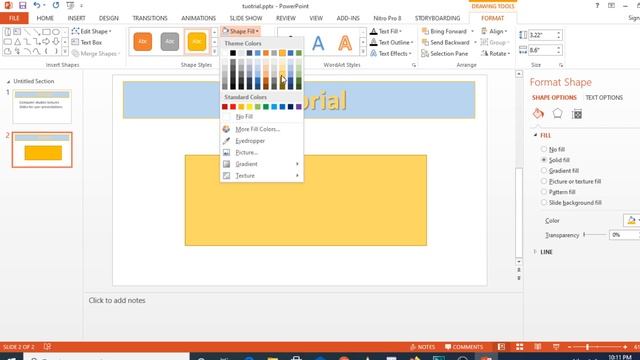Open the fill Color picker dropdown

632,220
